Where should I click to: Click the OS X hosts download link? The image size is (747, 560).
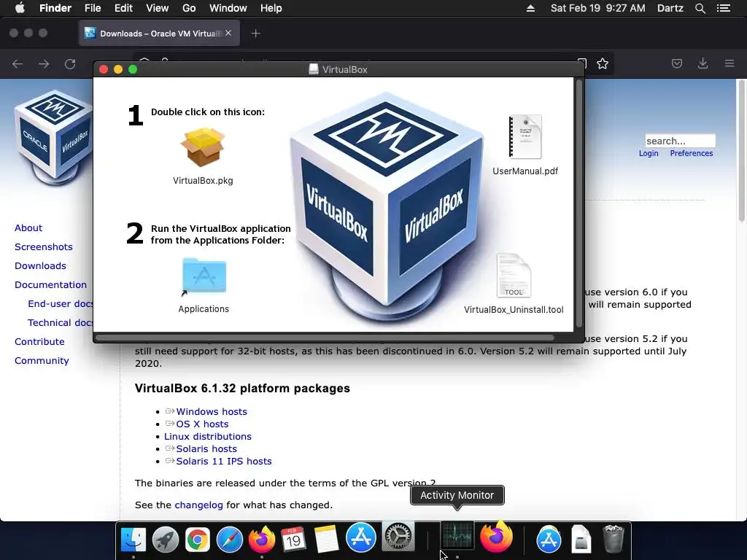coord(202,424)
